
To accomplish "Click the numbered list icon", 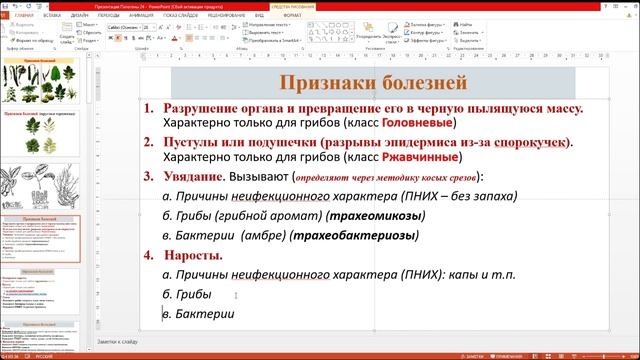I will click(201, 27).
